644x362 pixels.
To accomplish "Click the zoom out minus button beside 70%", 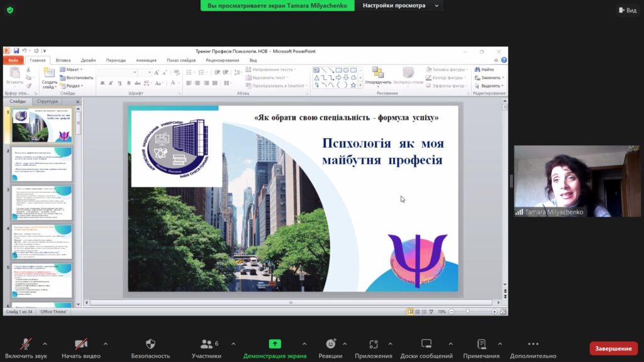I will coord(452,312).
